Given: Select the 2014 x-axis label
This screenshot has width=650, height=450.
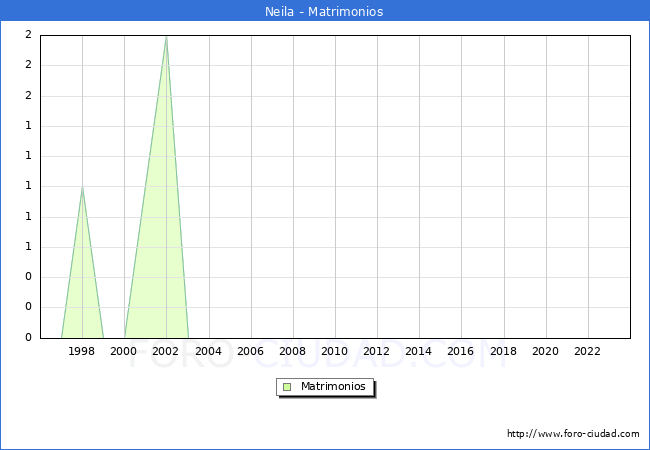Looking at the screenshot, I should coord(419,351).
